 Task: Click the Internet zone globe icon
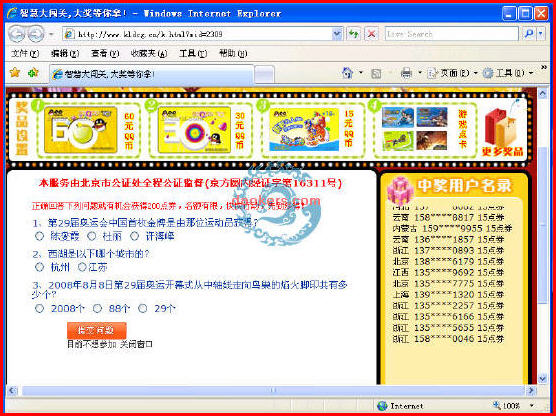382,405
